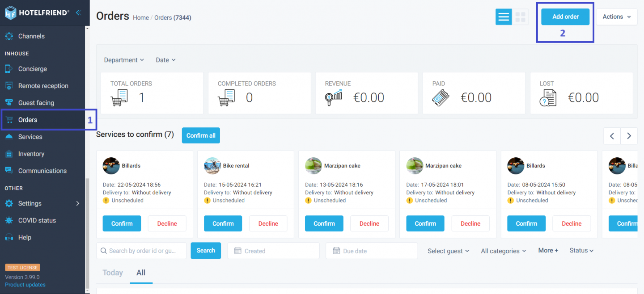The height and width of the screenshot is (294, 644).
Task: Click the Lost document icon
Action: pos(548,98)
